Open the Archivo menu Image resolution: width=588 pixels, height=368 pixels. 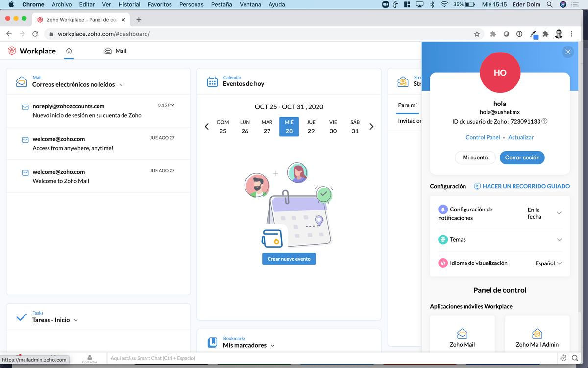click(x=62, y=4)
